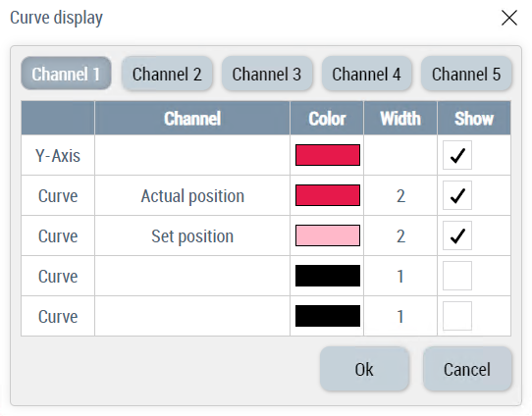The image size is (532, 416).
Task: Toggle Show for Actual position curve
Action: 457,195
